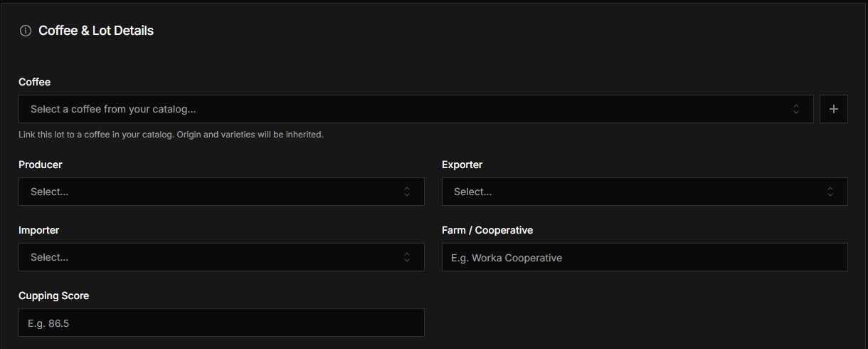Click the 'Link this lot to a coffee' helper text
The width and height of the screenshot is (868, 349).
point(171,135)
